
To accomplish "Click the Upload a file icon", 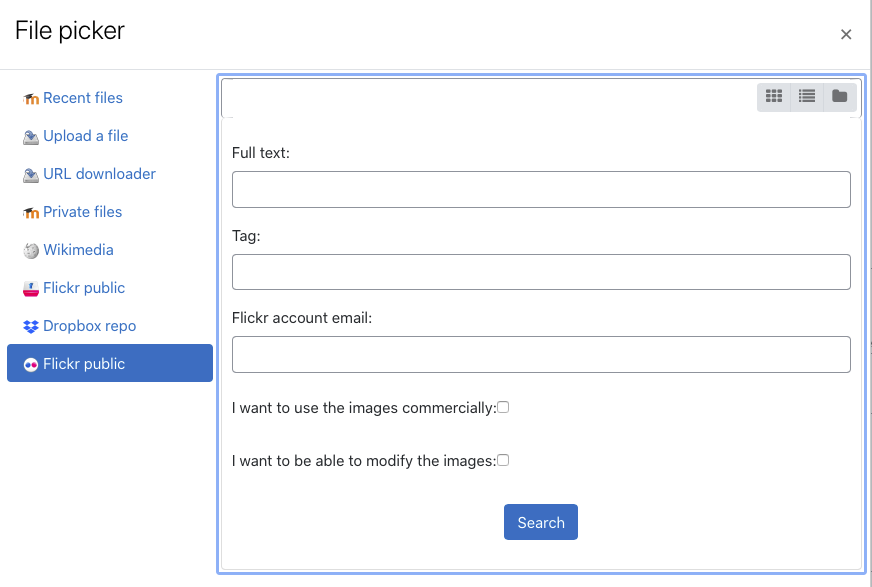I will click(31, 137).
